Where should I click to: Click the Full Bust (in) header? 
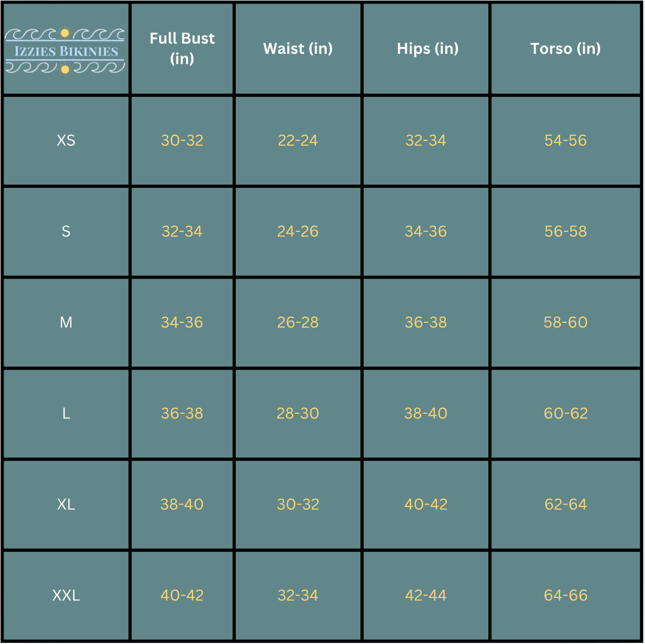coord(182,48)
